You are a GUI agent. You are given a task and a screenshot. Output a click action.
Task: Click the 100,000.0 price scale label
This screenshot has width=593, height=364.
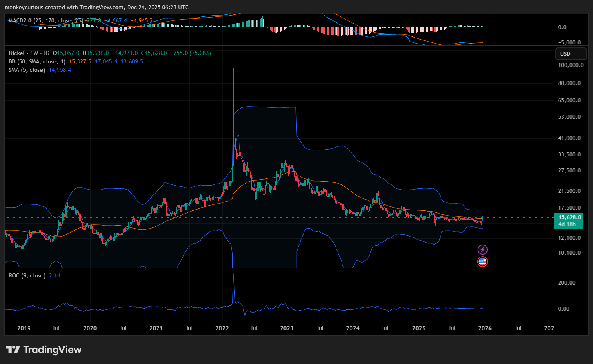click(x=571, y=65)
